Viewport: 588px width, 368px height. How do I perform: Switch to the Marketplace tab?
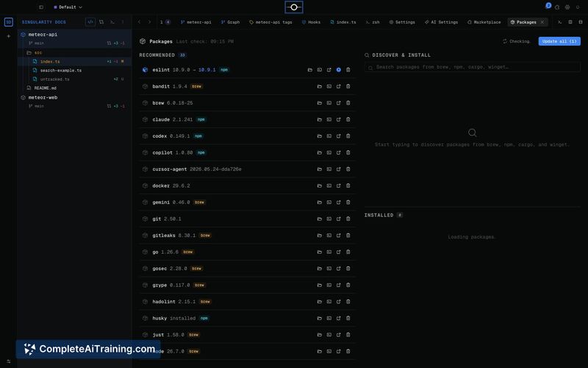pyautogui.click(x=484, y=22)
